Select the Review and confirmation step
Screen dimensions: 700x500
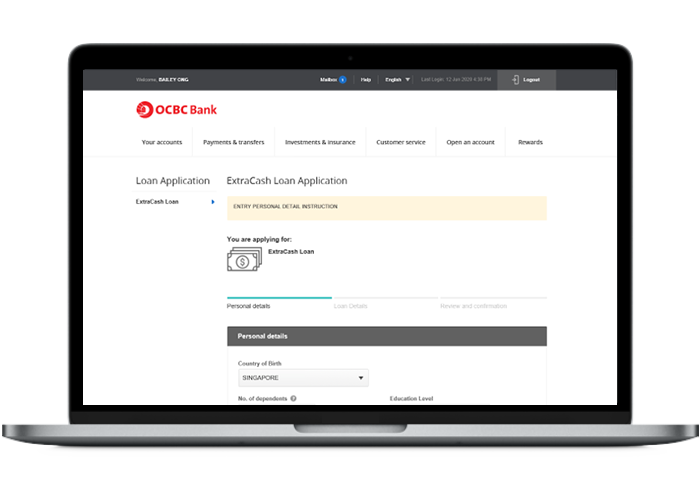pos(473,306)
